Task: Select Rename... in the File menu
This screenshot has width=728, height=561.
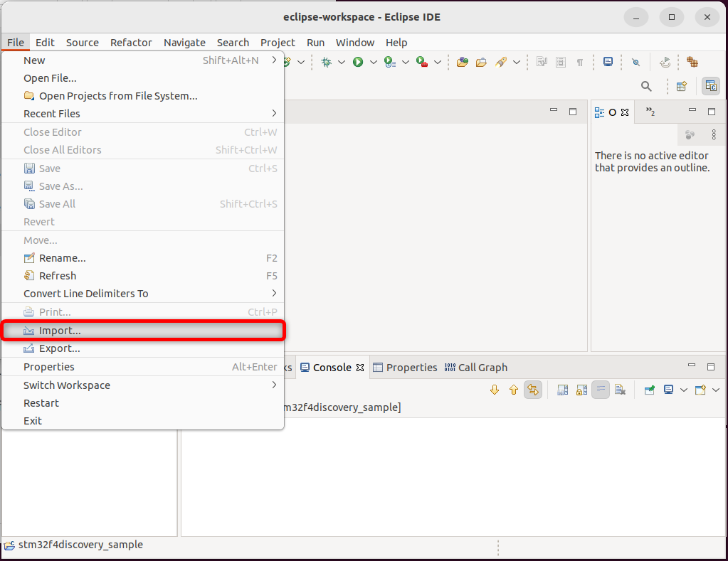Action: [x=142, y=258]
